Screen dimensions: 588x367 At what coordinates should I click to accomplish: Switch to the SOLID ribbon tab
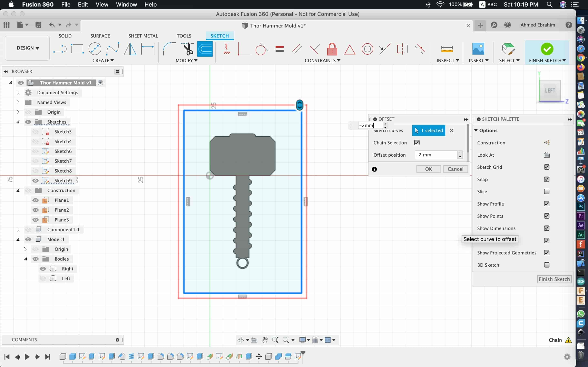click(x=65, y=35)
